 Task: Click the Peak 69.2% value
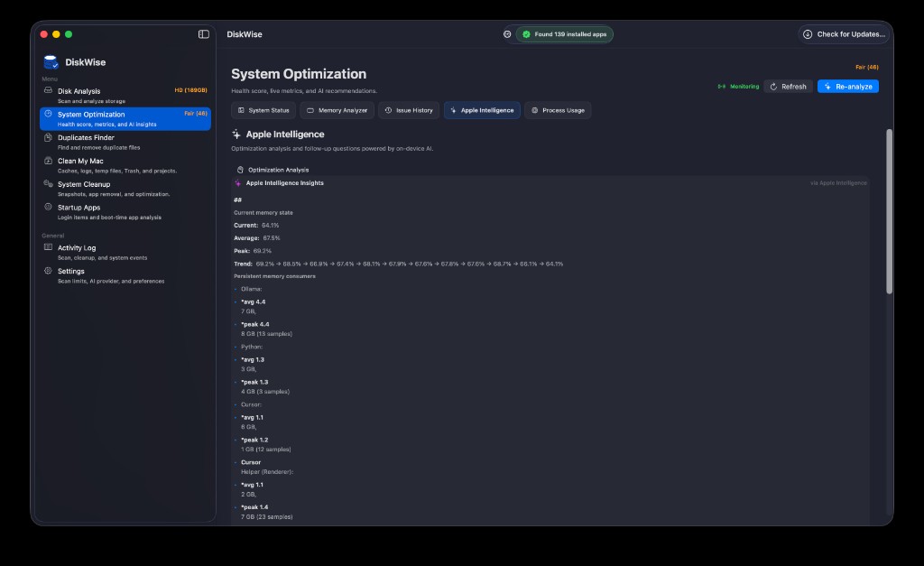[263, 251]
